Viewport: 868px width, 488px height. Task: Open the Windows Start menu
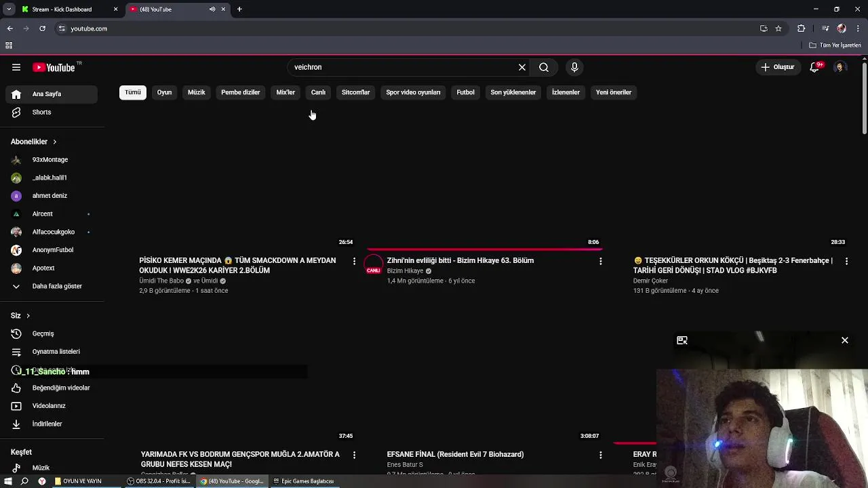pyautogui.click(x=7, y=481)
